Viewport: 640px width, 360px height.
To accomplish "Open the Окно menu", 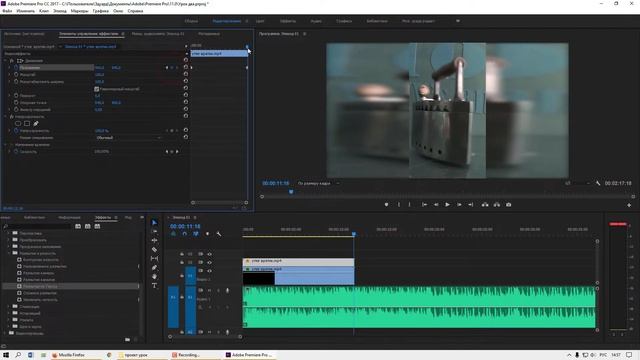I will click(118, 11).
